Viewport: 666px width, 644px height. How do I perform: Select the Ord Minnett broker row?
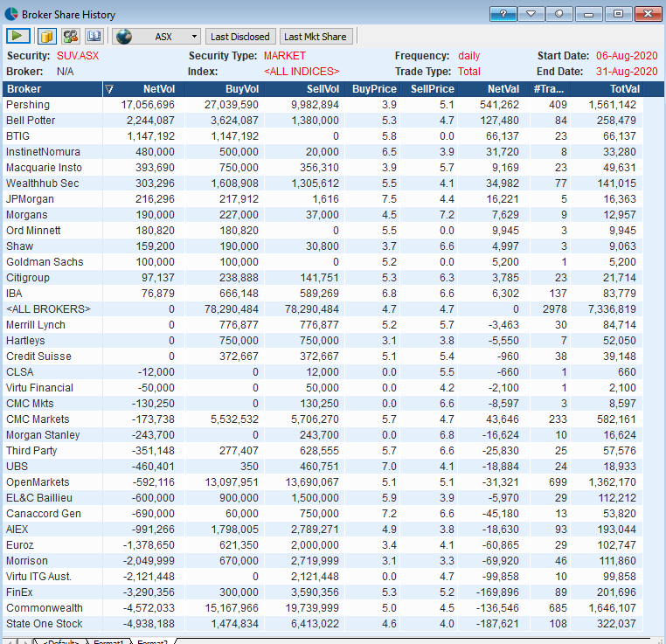point(323,231)
